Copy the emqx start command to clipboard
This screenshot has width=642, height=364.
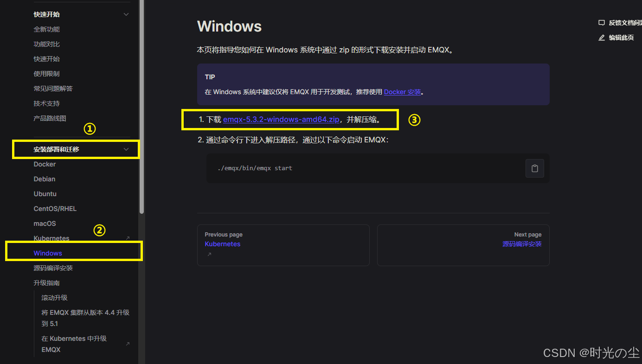click(534, 168)
